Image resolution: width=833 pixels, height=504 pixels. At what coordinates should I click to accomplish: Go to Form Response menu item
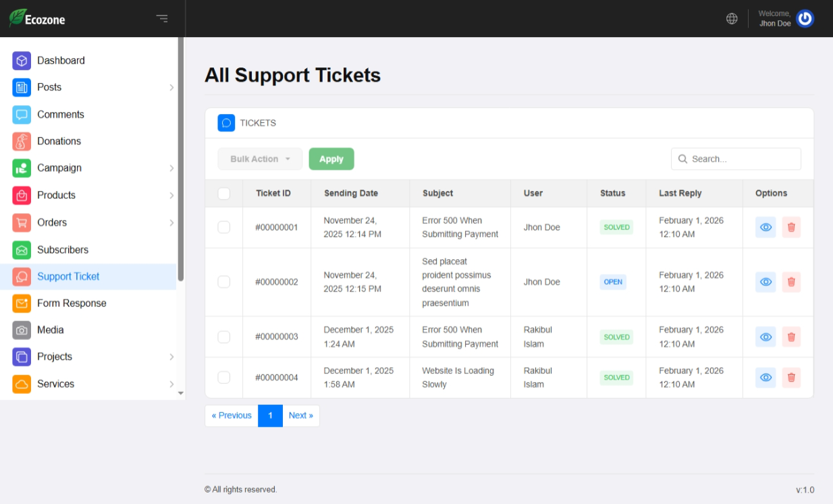point(72,304)
